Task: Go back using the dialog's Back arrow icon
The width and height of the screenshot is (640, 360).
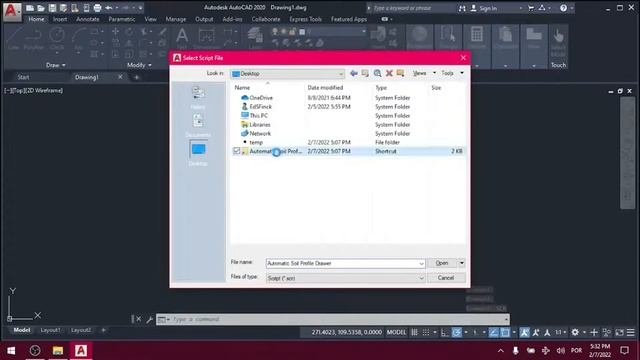Action: pos(354,73)
